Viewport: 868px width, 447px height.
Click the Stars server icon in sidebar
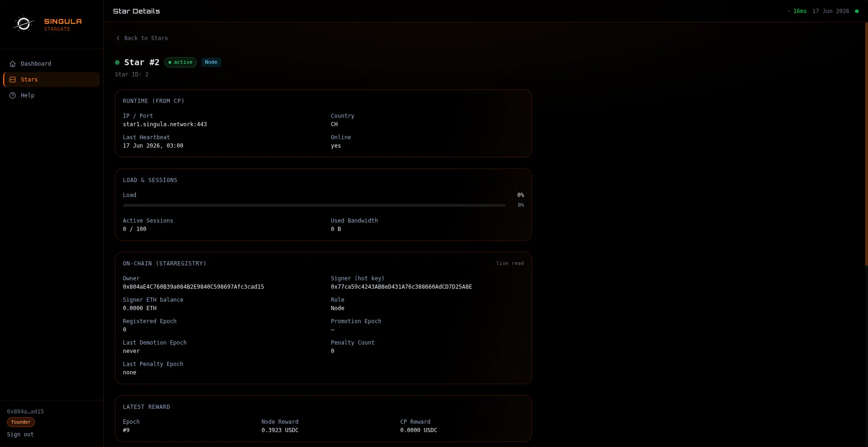[13, 80]
